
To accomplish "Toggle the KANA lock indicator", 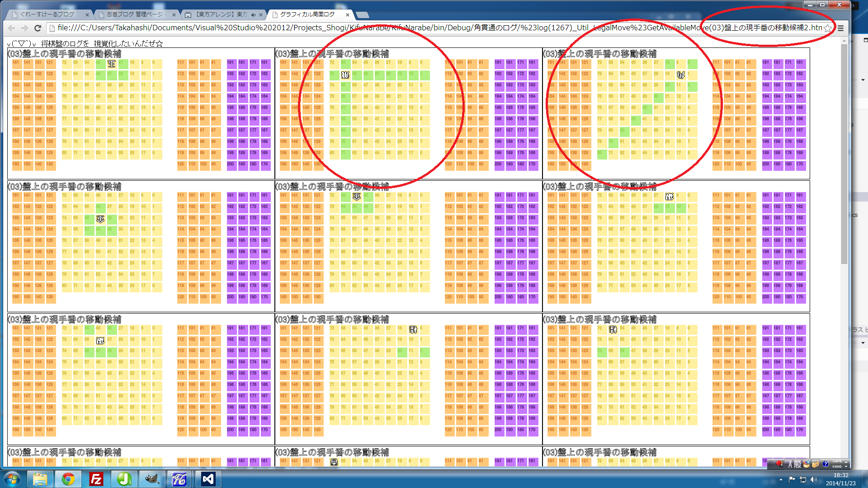I will point(837,467).
